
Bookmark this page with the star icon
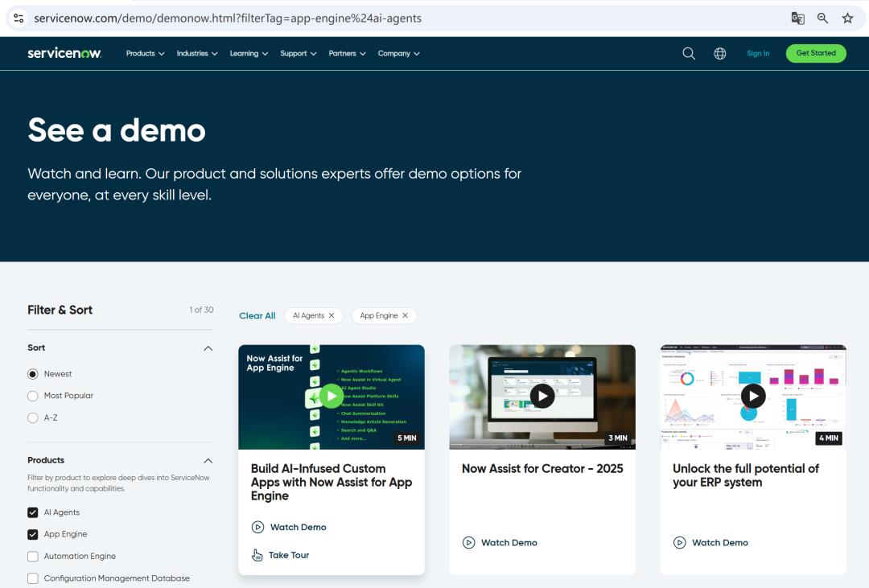(x=847, y=19)
